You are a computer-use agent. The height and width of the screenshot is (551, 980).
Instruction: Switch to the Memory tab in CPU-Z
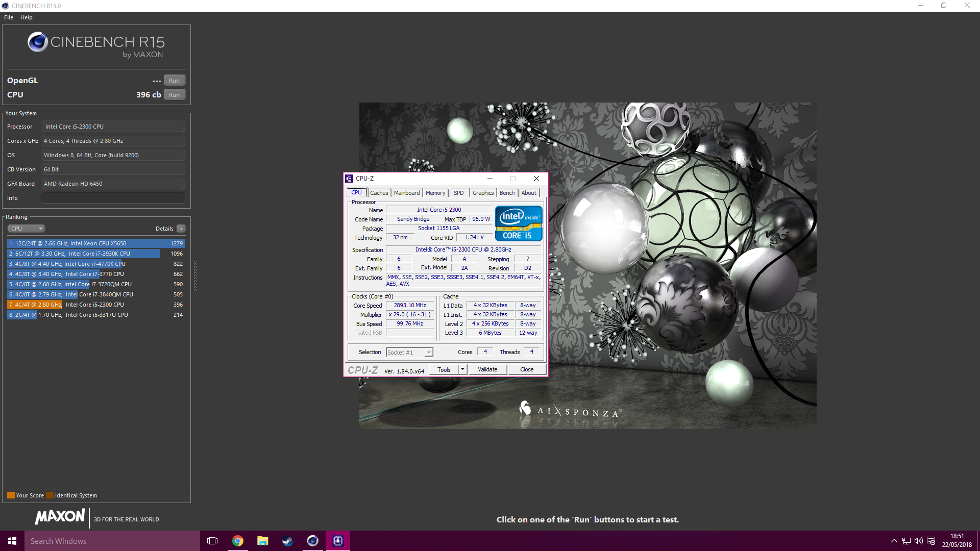click(x=435, y=193)
